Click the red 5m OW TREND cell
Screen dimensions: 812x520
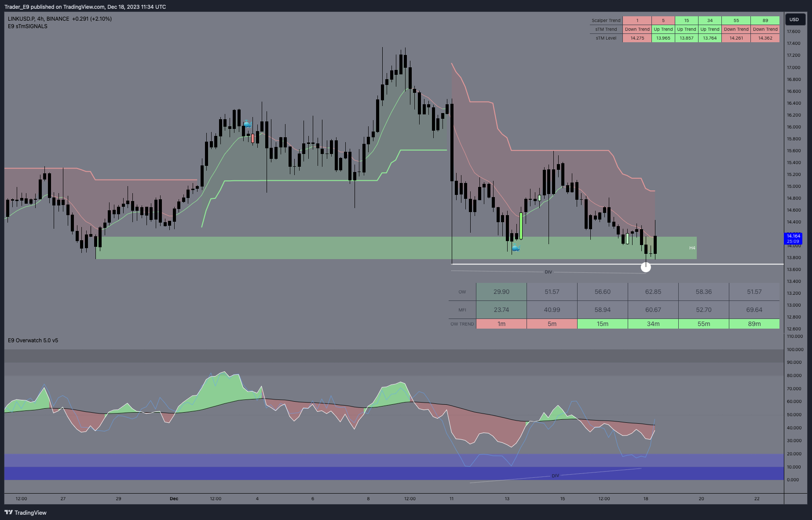pyautogui.click(x=552, y=324)
